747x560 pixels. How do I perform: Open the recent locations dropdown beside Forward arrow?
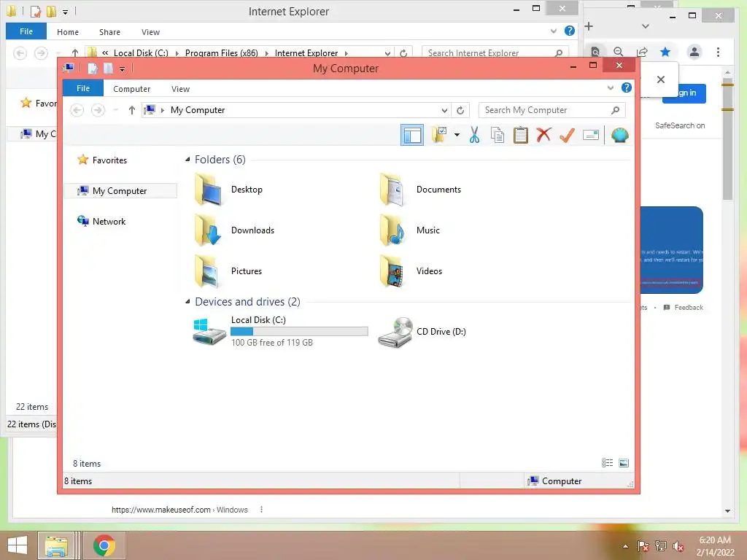(115, 111)
